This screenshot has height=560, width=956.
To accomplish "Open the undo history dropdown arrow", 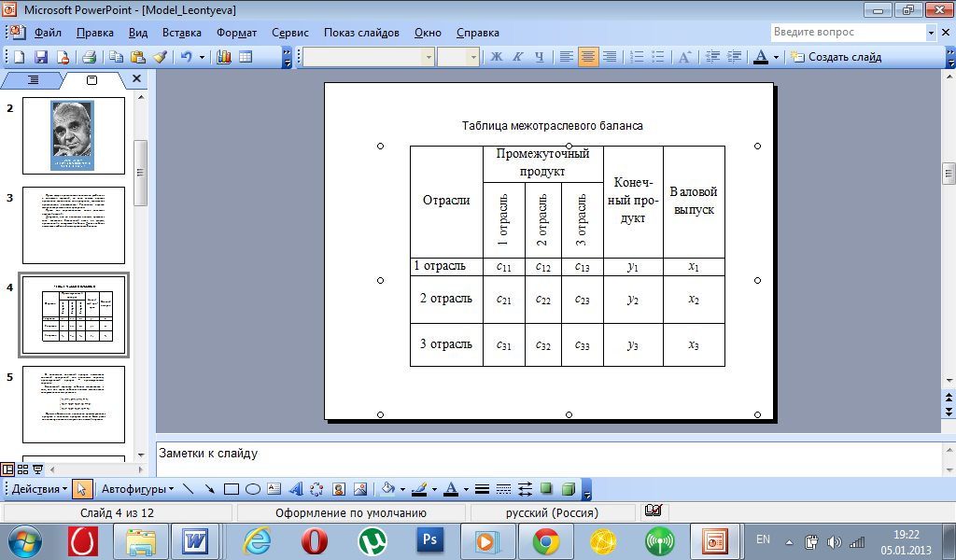I will [x=202, y=57].
